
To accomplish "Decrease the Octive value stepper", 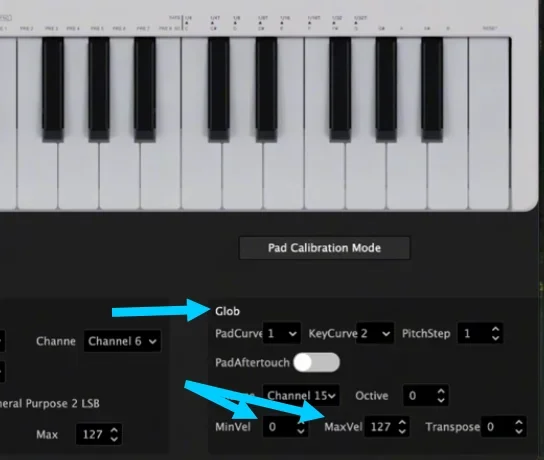I will coord(441,400).
